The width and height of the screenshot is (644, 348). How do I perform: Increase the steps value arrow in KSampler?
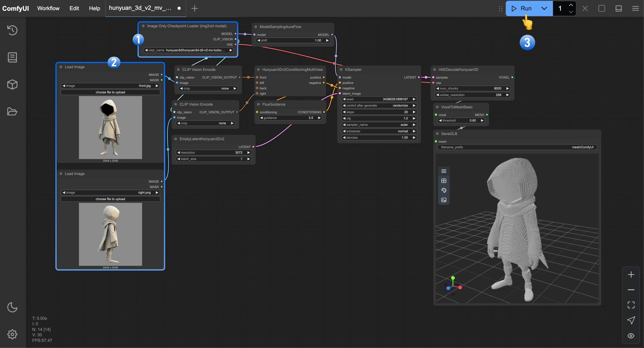(414, 112)
